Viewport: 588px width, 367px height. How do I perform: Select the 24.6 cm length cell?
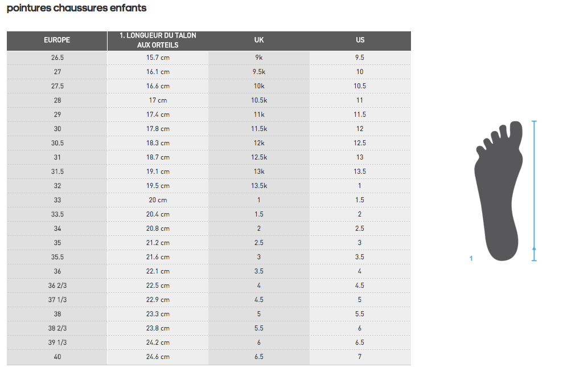tap(158, 357)
